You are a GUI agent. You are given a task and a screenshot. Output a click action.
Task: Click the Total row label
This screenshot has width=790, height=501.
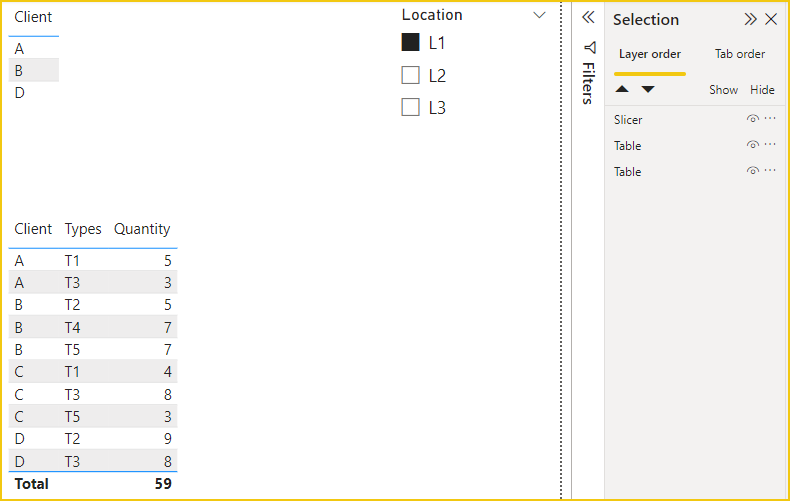click(31, 484)
